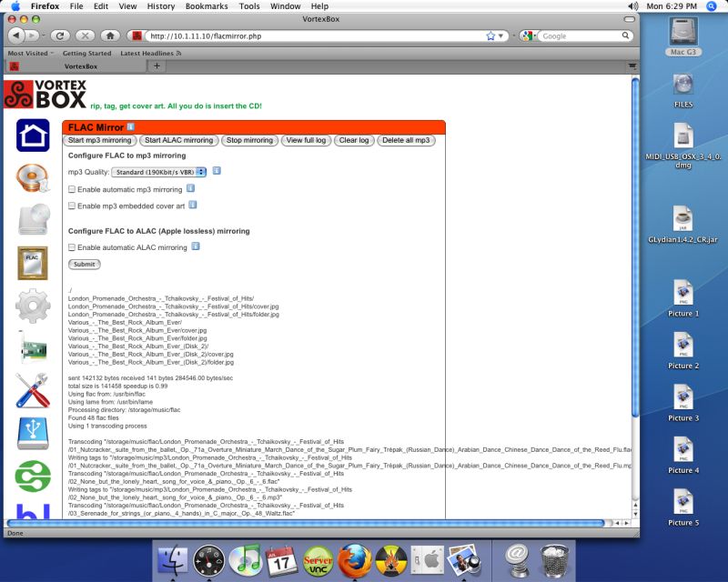Viewport: 728px width, 582px height.
Task: Open the wrench and screwdriver tools icon
Action: click(33, 390)
